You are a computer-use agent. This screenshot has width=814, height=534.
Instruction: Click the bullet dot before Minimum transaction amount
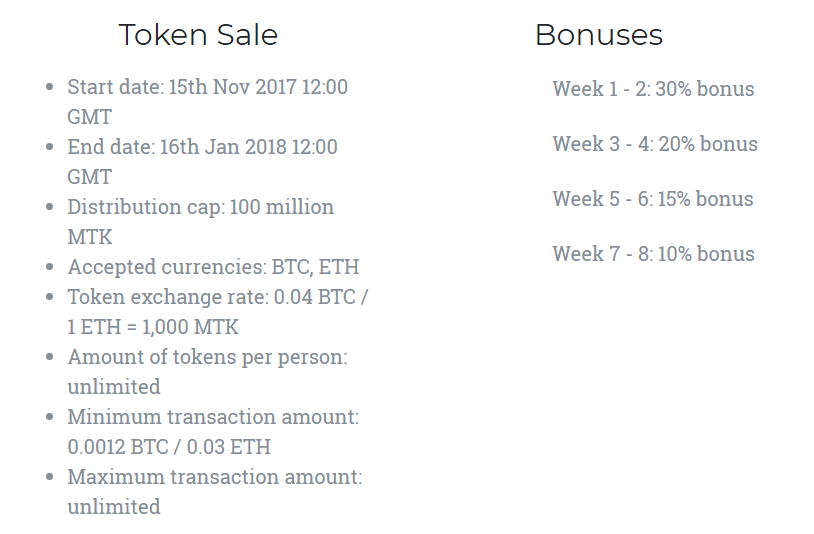click(x=50, y=417)
